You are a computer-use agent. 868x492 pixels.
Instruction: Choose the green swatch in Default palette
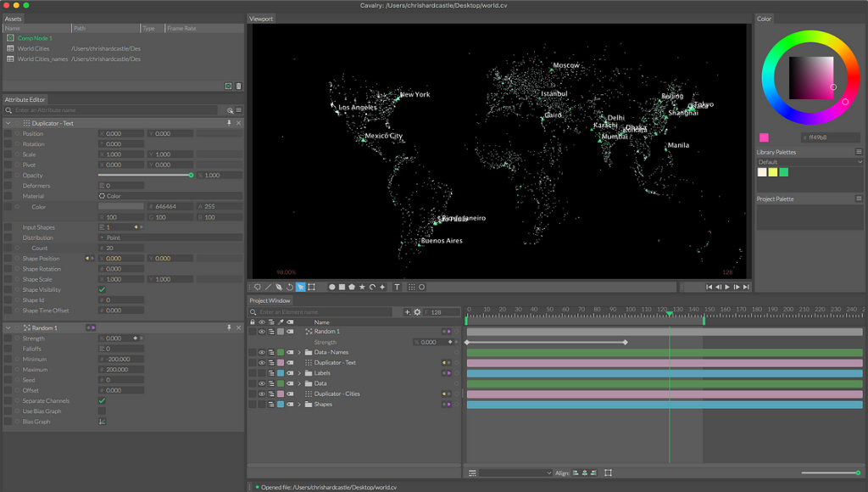(x=784, y=172)
